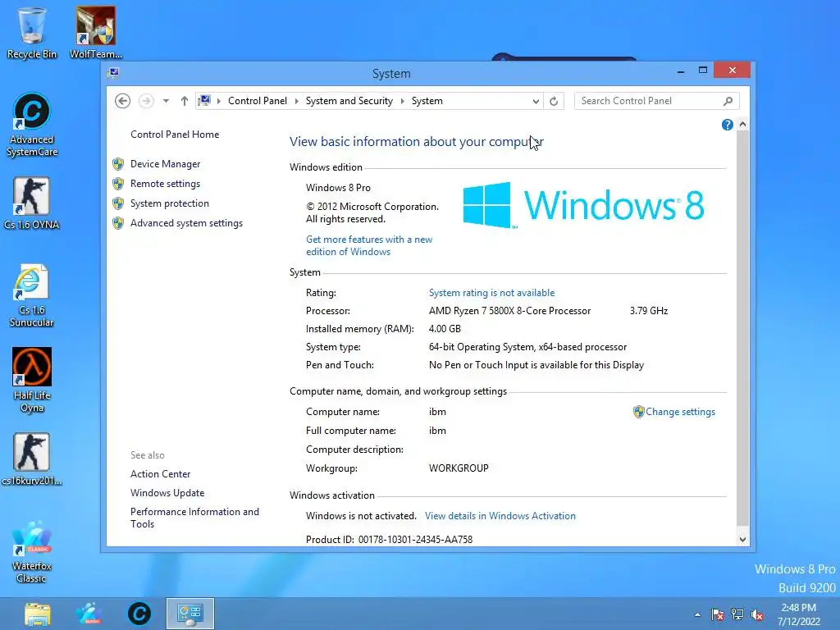840x630 pixels.
Task: Click the search magnifier icon
Action: (x=728, y=101)
